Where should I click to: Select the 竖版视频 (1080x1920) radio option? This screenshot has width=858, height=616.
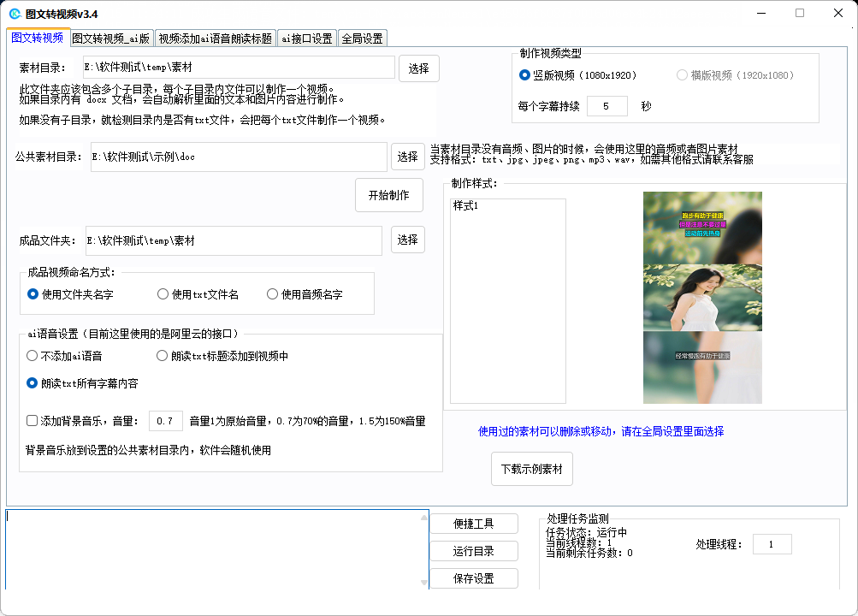click(525, 75)
